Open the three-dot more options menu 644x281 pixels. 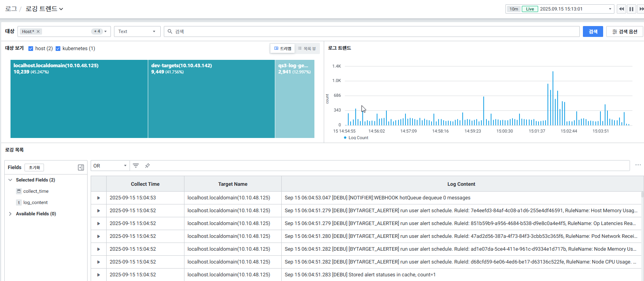point(638,165)
